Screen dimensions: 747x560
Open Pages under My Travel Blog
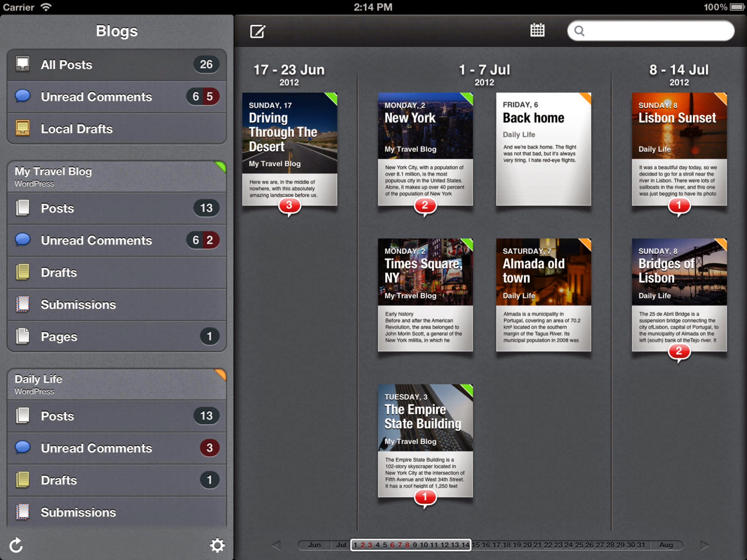click(x=117, y=336)
